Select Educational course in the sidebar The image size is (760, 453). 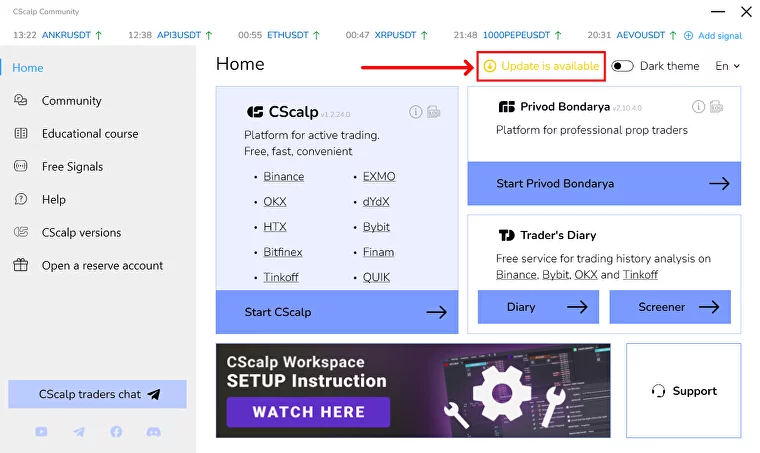pos(90,134)
